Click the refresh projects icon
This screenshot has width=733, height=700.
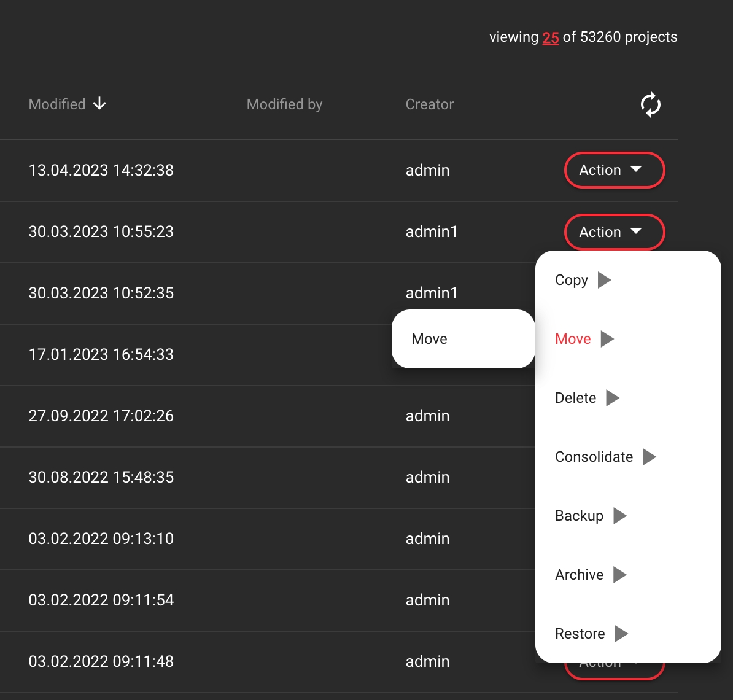650,104
